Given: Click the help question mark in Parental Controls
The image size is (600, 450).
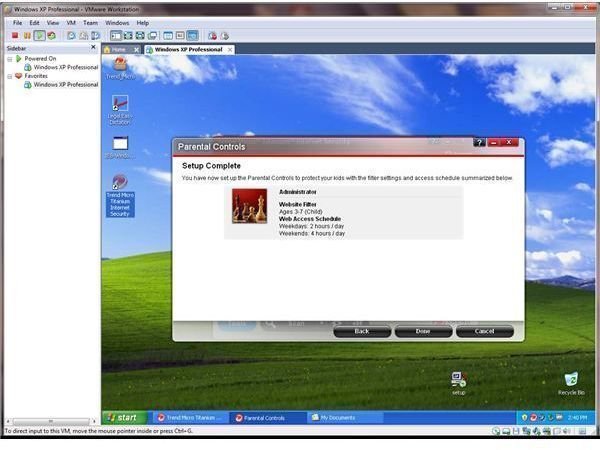Looking at the screenshot, I should (x=479, y=143).
